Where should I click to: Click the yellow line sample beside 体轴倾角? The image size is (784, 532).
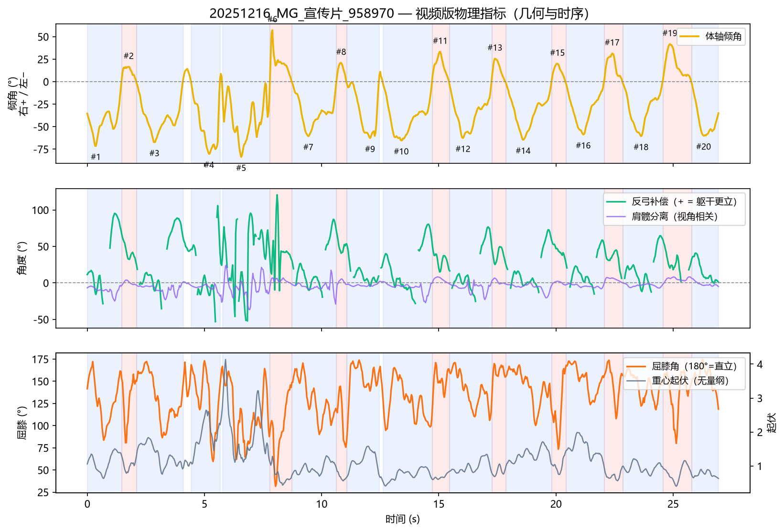(x=689, y=37)
